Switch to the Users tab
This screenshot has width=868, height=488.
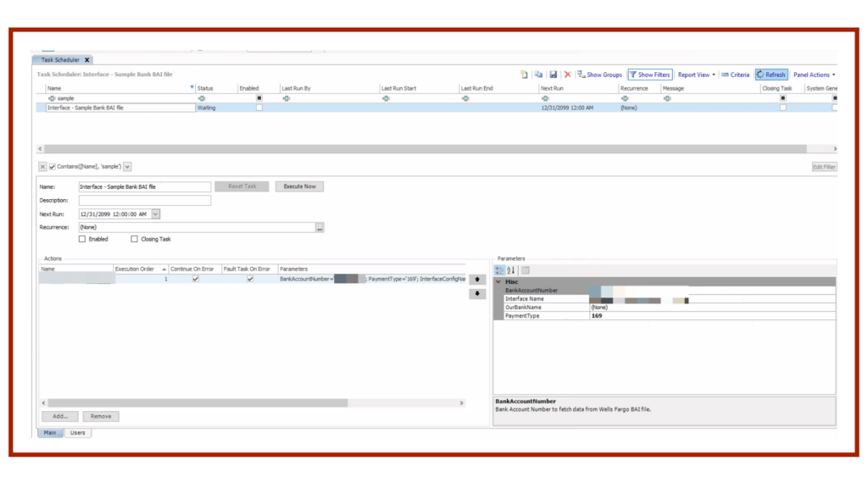tap(77, 433)
